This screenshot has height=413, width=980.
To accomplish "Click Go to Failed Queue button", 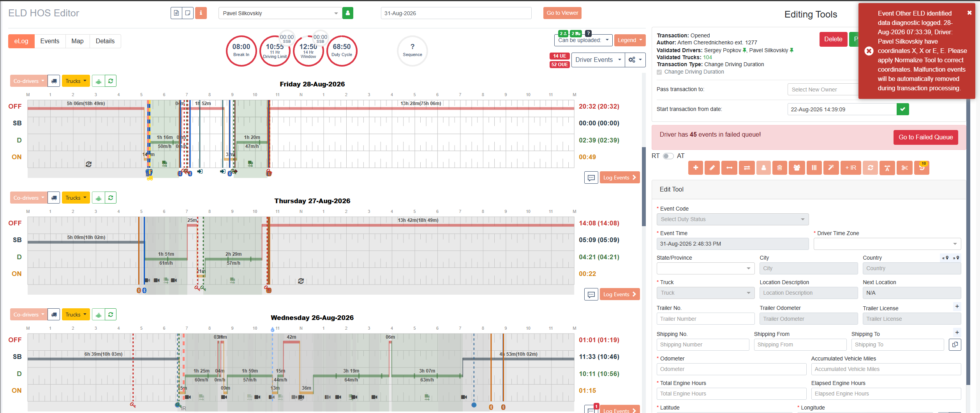I will pyautogui.click(x=925, y=137).
